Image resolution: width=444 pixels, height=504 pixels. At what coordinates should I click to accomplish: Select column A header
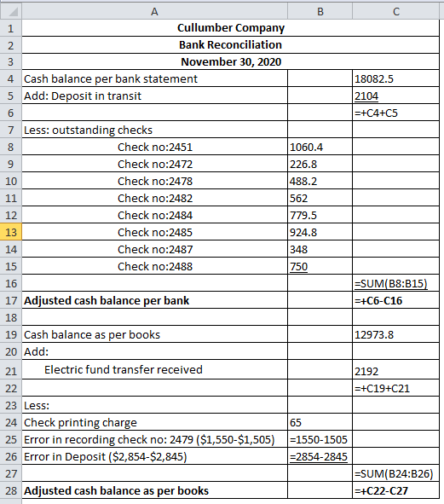click(x=154, y=12)
